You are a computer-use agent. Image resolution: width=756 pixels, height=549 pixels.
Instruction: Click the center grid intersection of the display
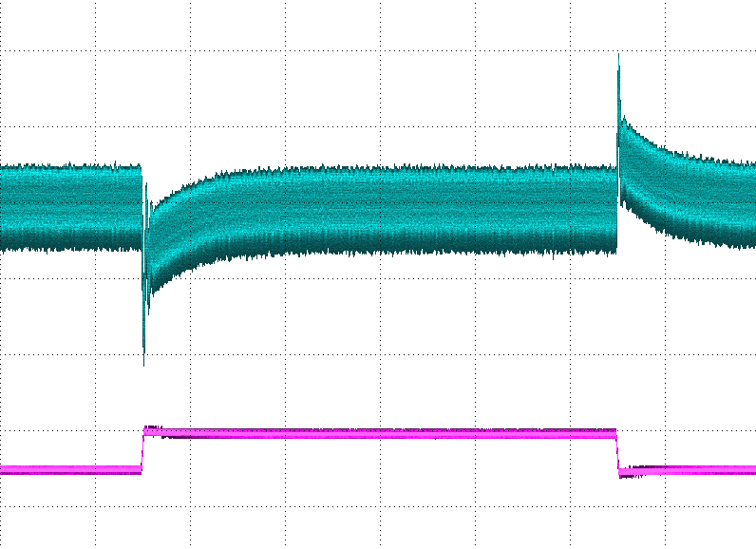[x=381, y=278]
